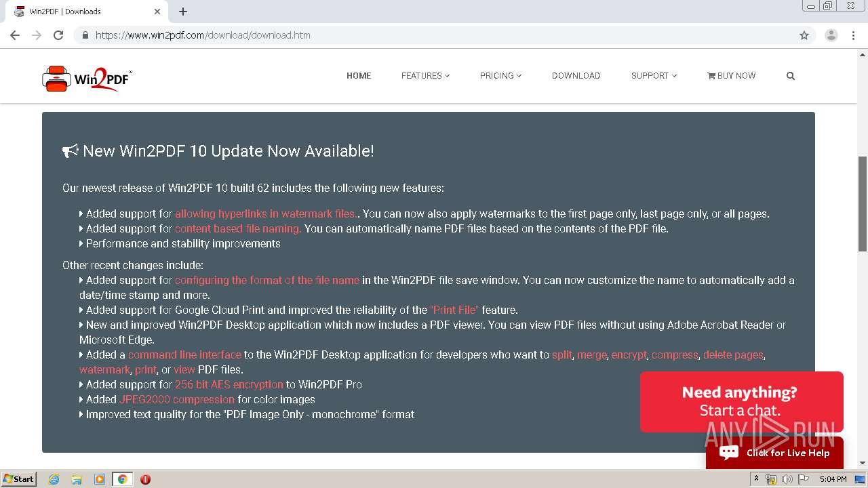Click the 5:04 PM system clock
Viewport: 868px width, 488px height.
pos(833,479)
